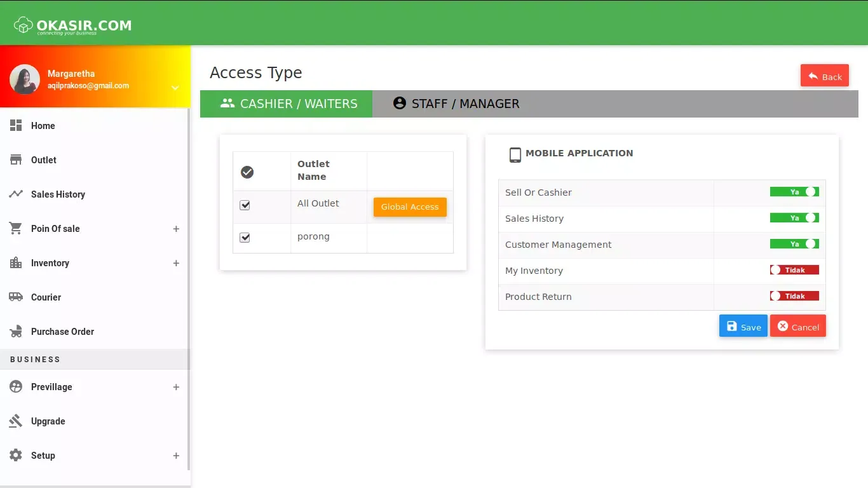The width and height of the screenshot is (868, 488).
Task: Toggle Sell Or Cashier switch off
Action: coord(794,192)
